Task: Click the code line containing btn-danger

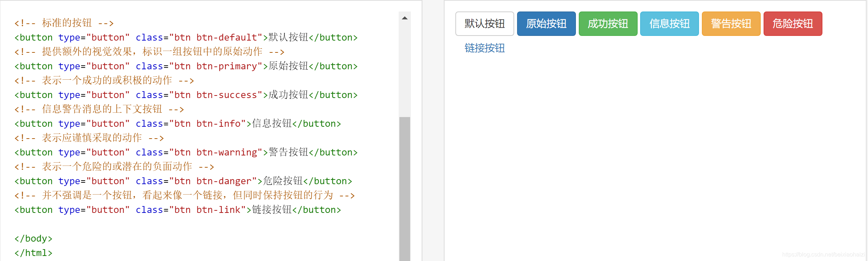Action: (x=183, y=181)
